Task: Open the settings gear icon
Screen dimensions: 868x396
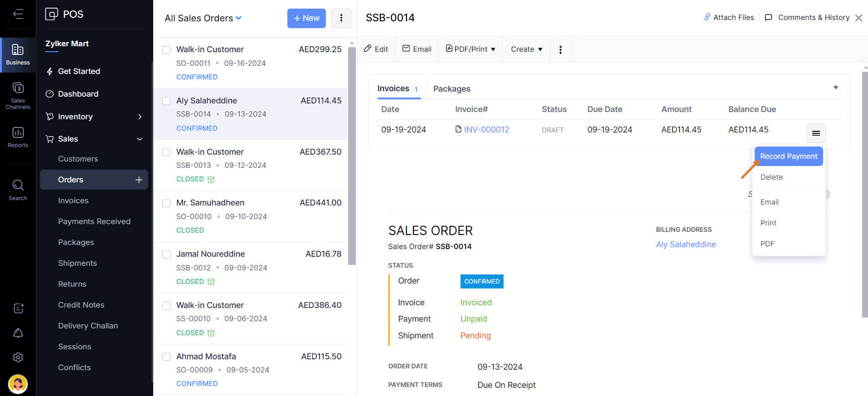Action: pos(18,357)
